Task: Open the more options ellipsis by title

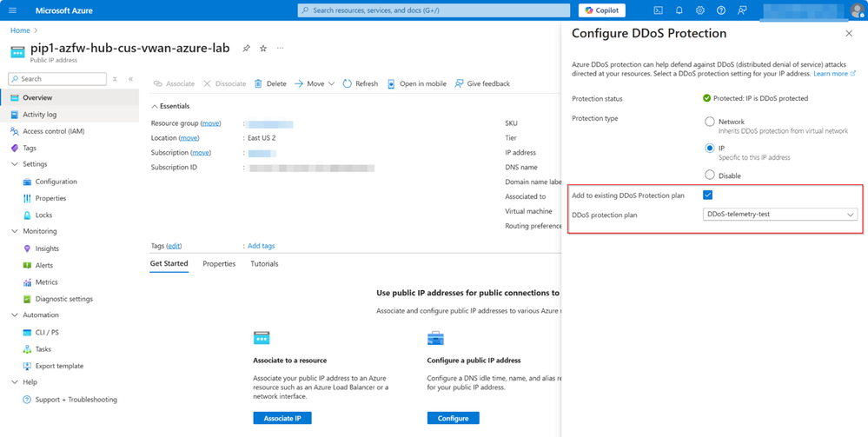Action: tap(280, 48)
